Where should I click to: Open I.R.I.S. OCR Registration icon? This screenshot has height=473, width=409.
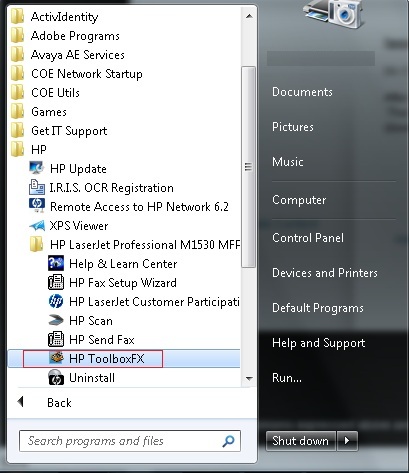37,187
